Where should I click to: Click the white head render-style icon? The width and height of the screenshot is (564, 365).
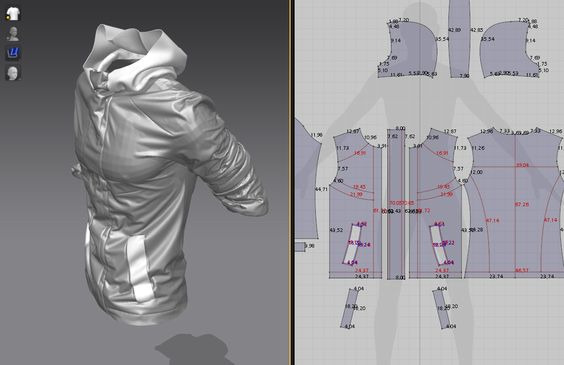(x=13, y=73)
